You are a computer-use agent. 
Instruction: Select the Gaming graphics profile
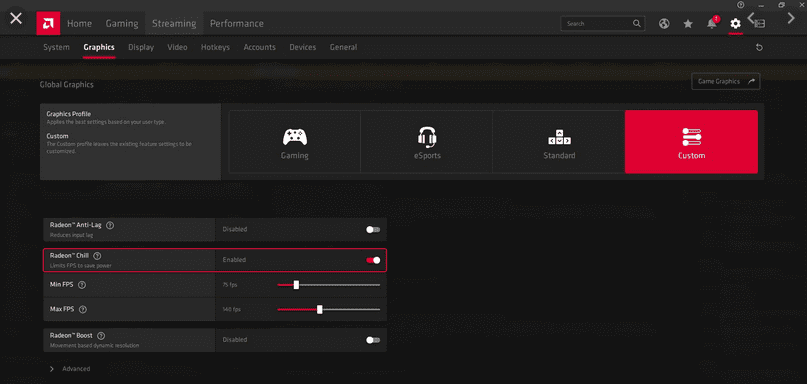tap(294, 142)
